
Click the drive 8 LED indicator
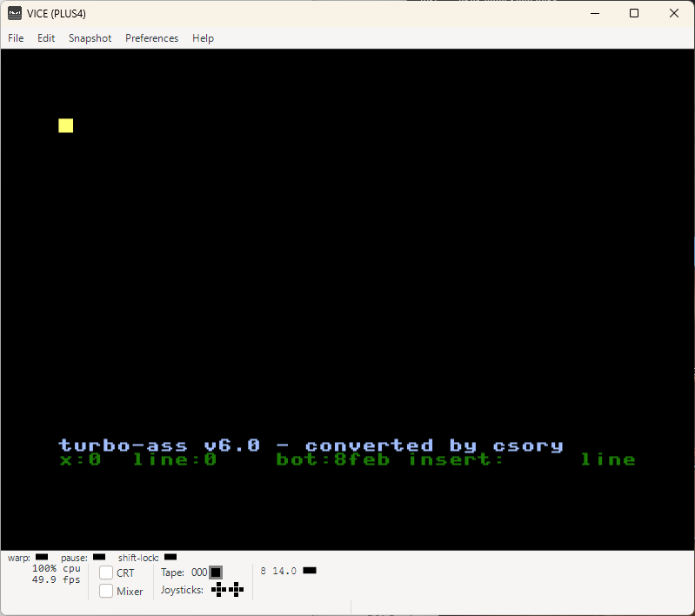310,570
